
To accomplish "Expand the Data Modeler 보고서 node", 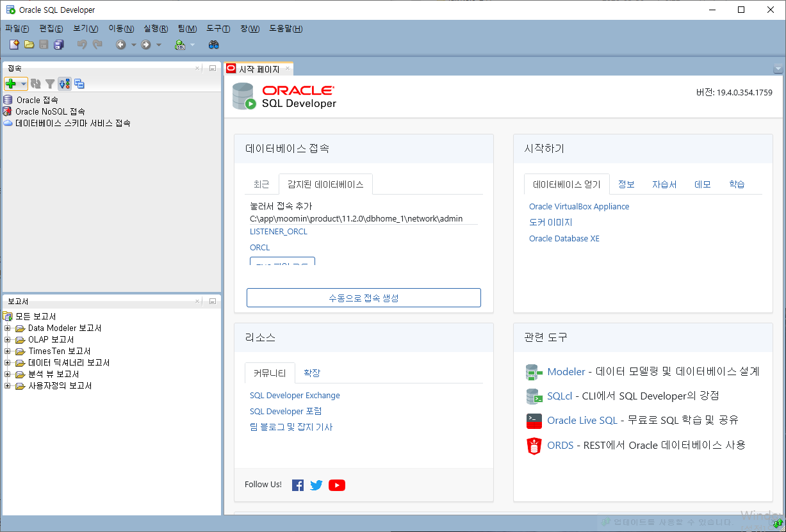I will [8, 328].
